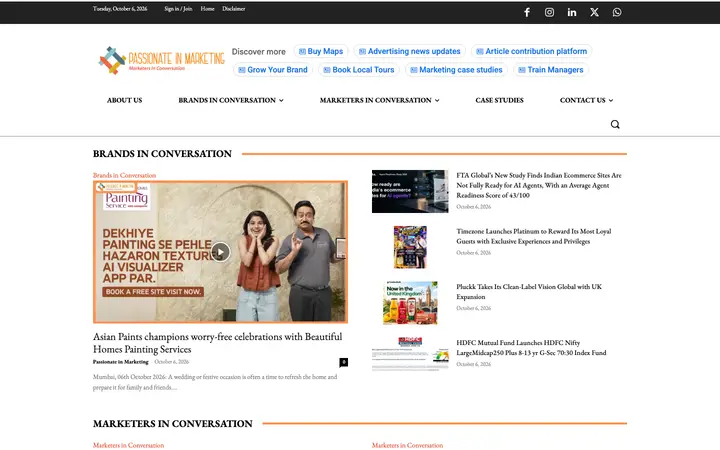Image resolution: width=720 pixels, height=450 pixels.
Task: Open the About Us menu item
Action: pos(124,100)
